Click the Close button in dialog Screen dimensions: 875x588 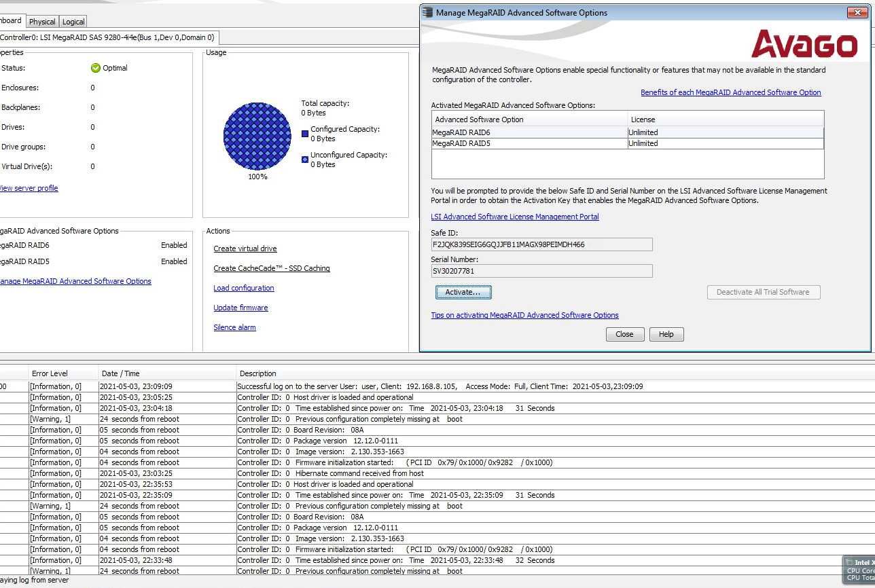click(x=624, y=334)
